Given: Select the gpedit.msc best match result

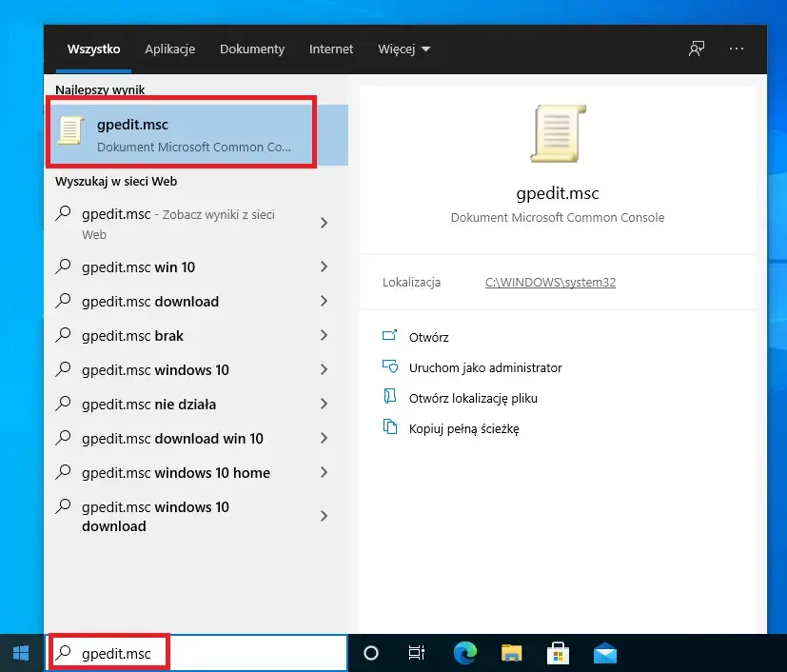Looking at the screenshot, I should click(181, 133).
